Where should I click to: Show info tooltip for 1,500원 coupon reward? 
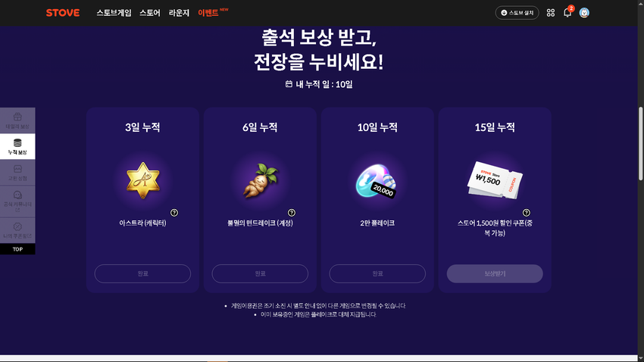[526, 213]
